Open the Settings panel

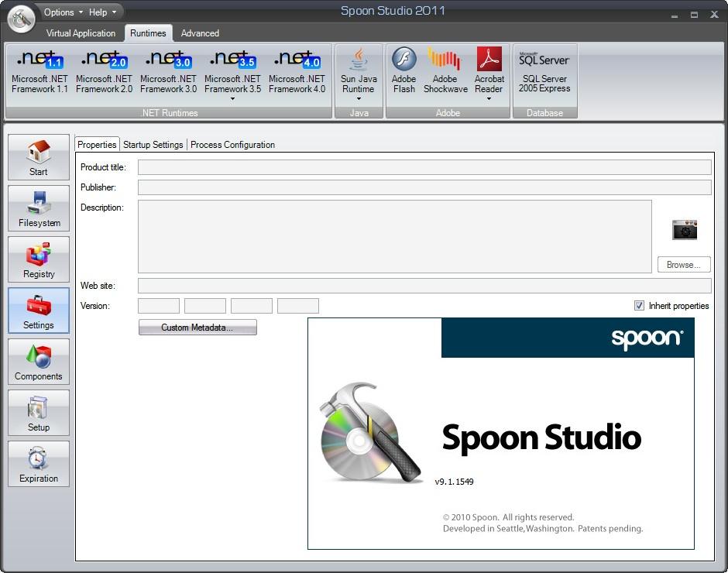39,311
